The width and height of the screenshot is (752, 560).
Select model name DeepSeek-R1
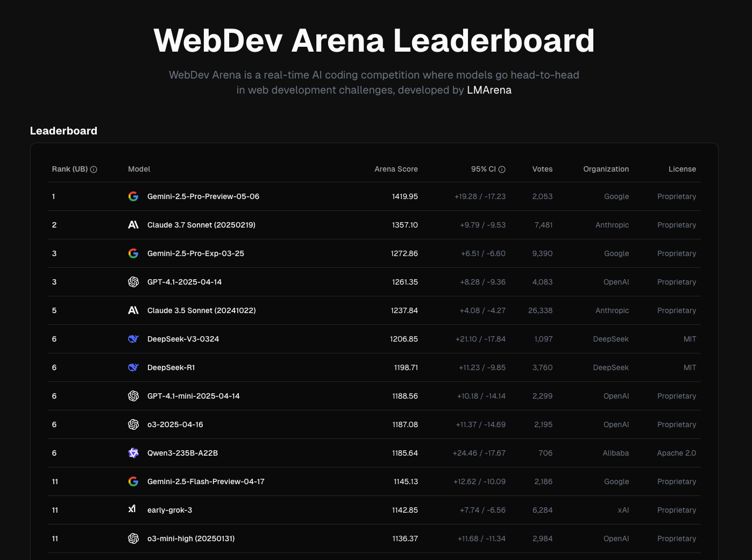[x=171, y=367]
